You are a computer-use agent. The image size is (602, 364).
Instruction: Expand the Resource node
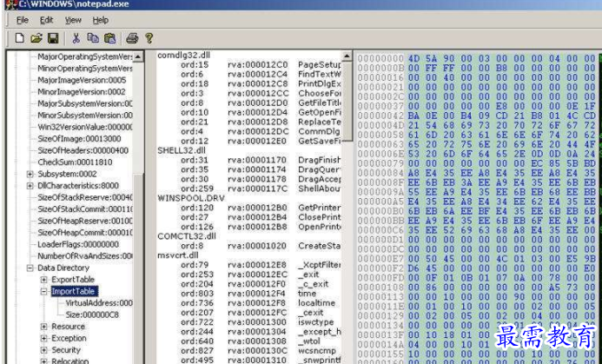[44, 327]
